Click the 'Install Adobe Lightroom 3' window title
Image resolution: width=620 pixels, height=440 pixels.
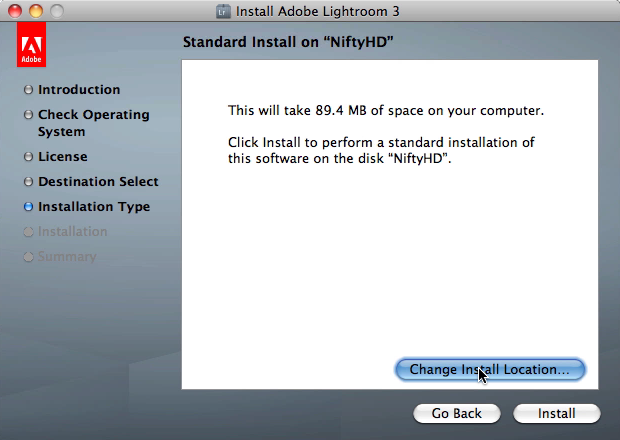click(318, 11)
